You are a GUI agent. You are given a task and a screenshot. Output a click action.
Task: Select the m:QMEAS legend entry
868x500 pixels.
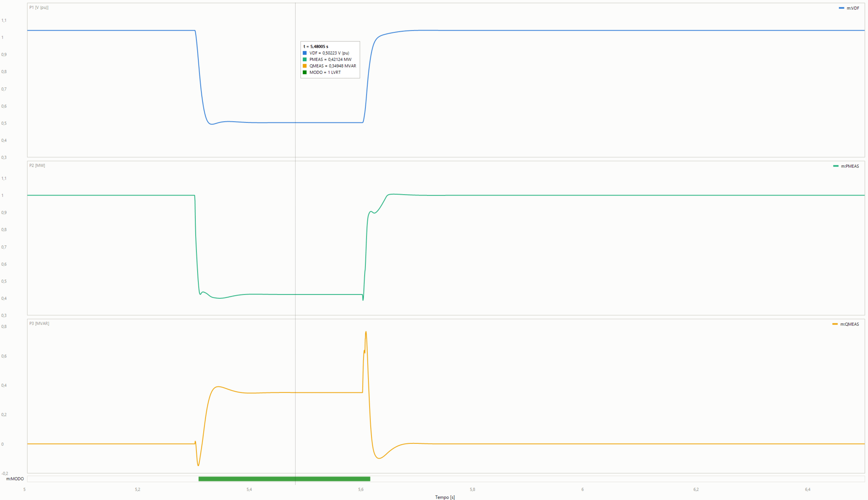coord(845,324)
